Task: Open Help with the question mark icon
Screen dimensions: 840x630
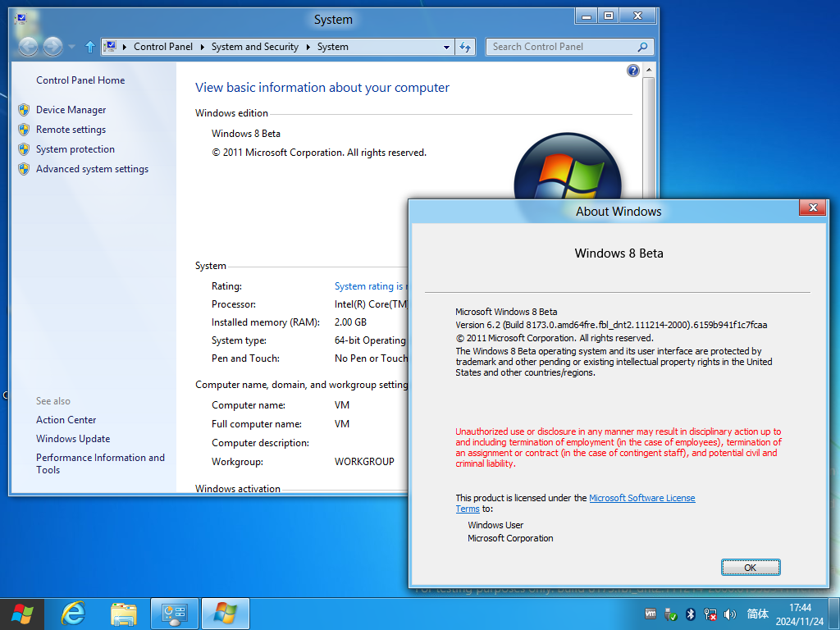Action: point(632,71)
